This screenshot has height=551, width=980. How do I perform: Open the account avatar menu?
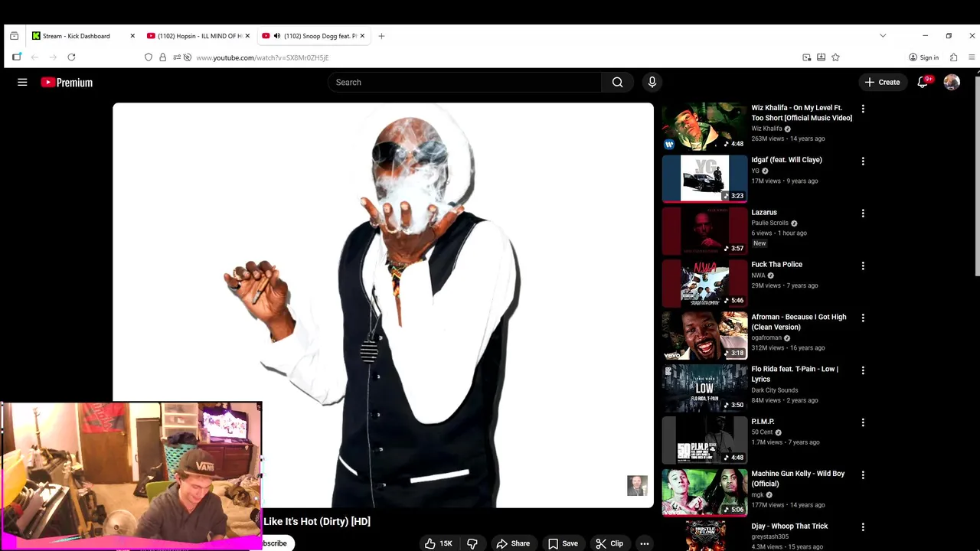point(952,82)
